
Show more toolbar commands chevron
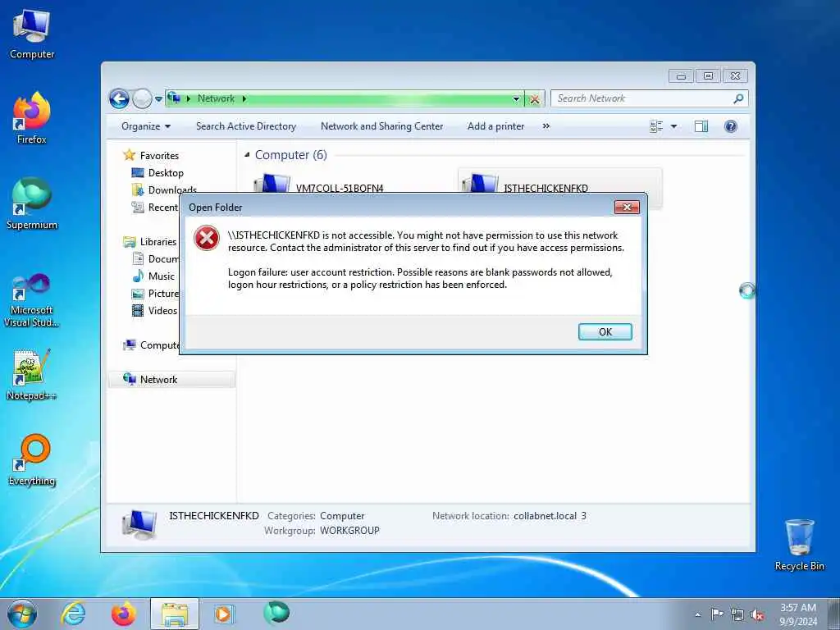[x=546, y=126]
